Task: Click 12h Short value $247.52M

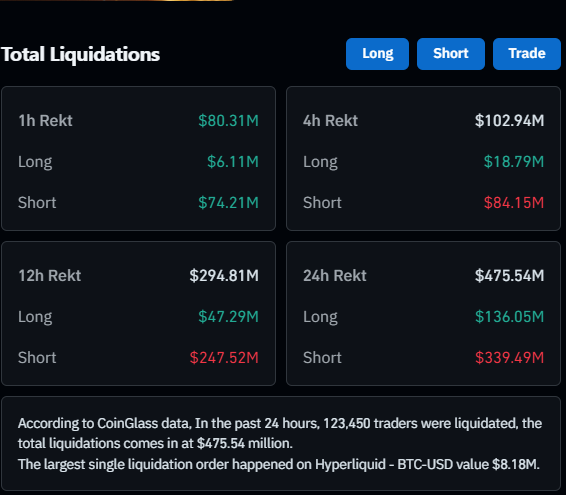Action: point(224,358)
